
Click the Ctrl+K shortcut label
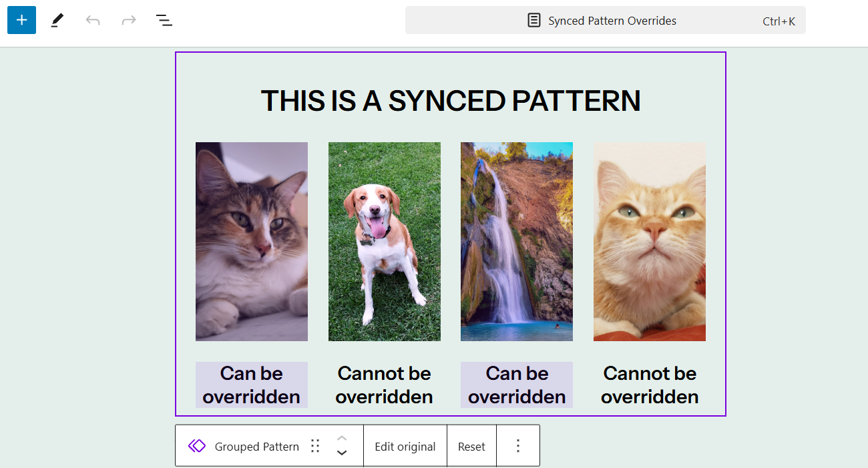[x=779, y=21]
